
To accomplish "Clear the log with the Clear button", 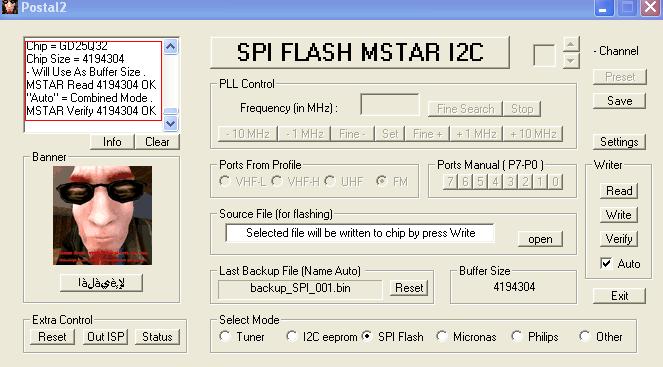I will [157, 142].
